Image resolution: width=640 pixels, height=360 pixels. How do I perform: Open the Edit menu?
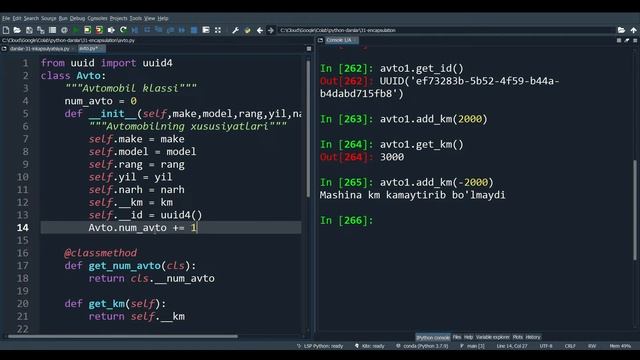(x=17, y=18)
